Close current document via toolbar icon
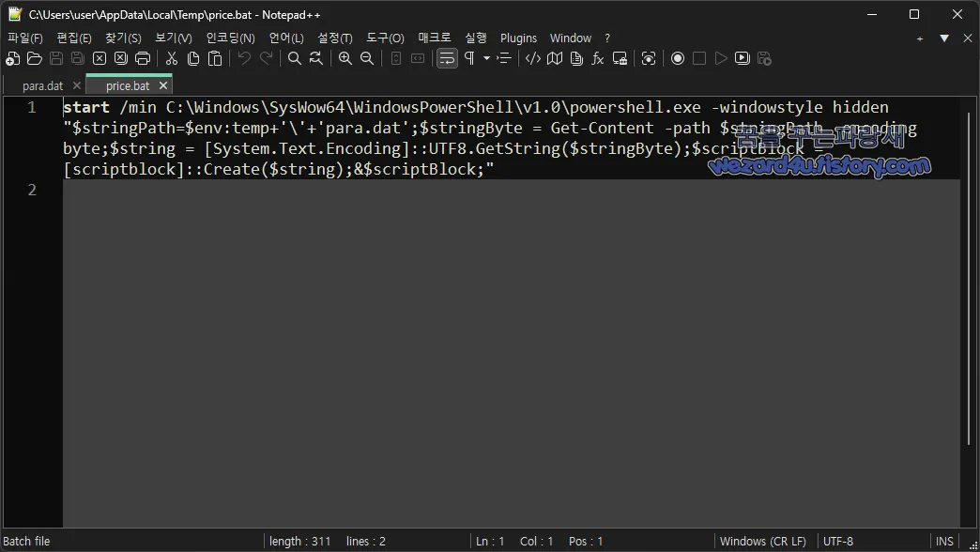Image resolution: width=980 pixels, height=552 pixels. point(100,59)
